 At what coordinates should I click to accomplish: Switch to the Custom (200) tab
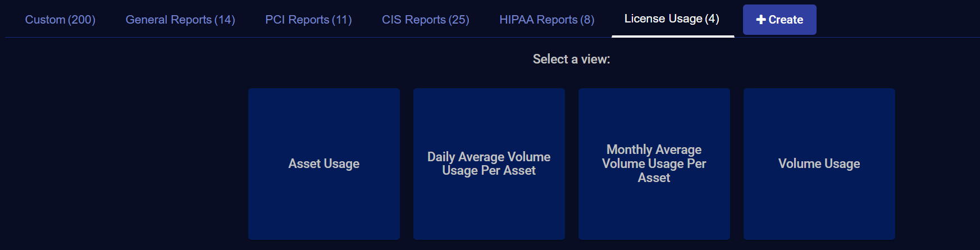coord(60,20)
